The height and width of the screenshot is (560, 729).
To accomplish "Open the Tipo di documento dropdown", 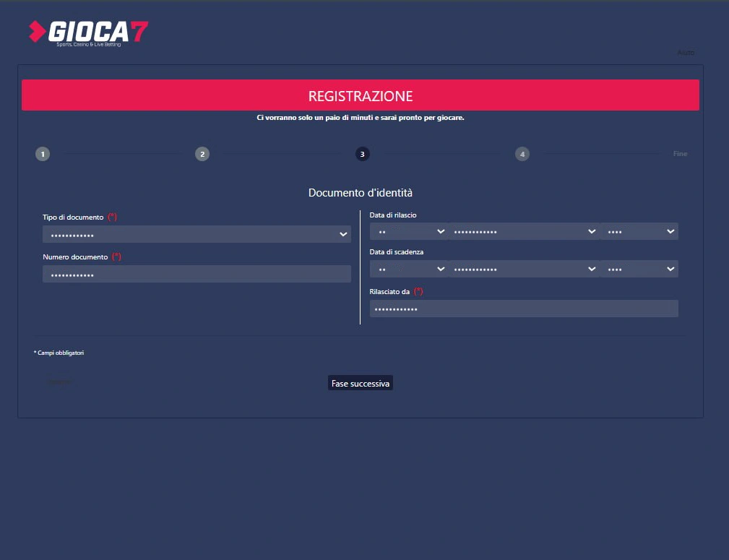I will [x=197, y=234].
